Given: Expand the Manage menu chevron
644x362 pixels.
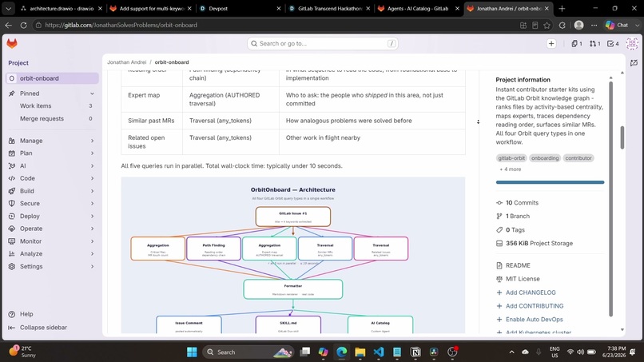Looking at the screenshot, I should tap(93, 141).
